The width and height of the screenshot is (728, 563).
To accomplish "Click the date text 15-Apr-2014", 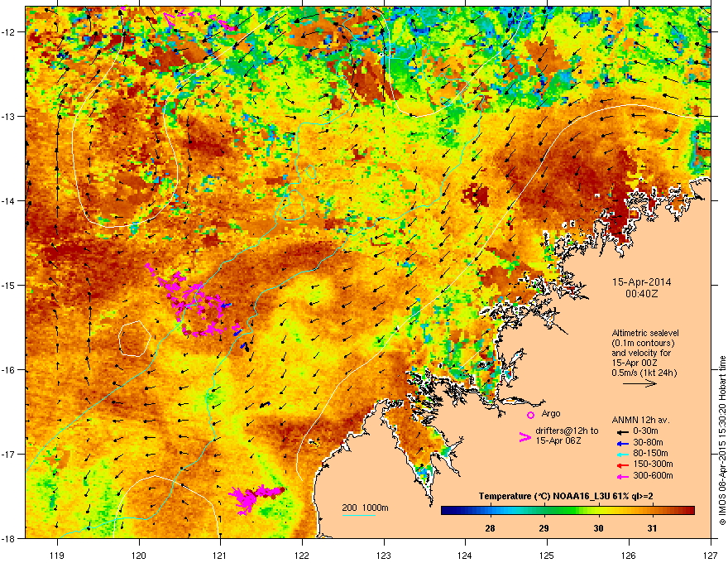I will click(x=642, y=282).
